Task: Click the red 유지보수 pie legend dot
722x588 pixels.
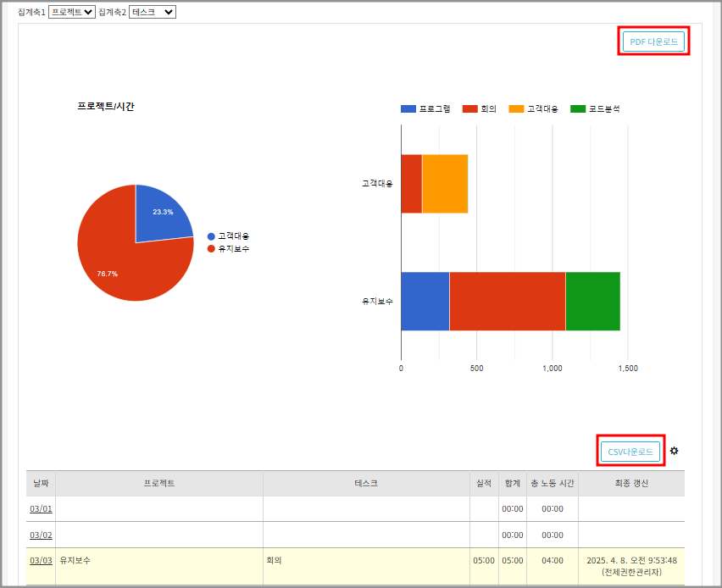Action: pos(211,248)
